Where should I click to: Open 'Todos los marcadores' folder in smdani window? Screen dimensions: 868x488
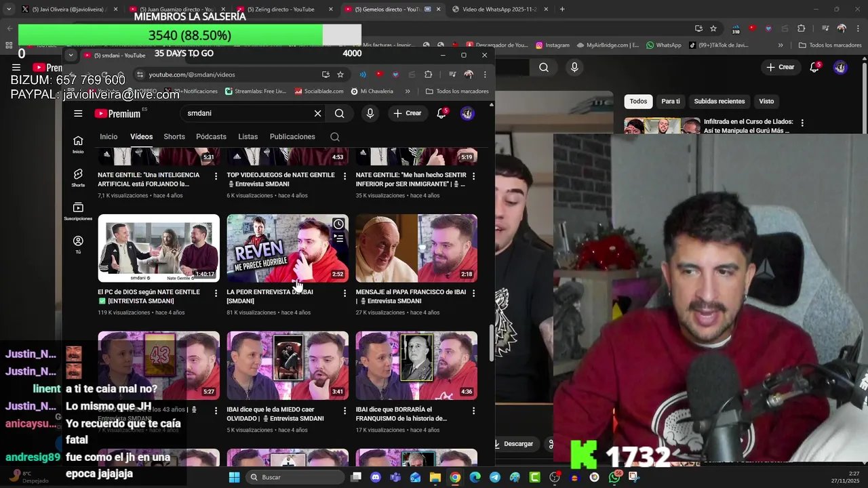[x=457, y=91]
